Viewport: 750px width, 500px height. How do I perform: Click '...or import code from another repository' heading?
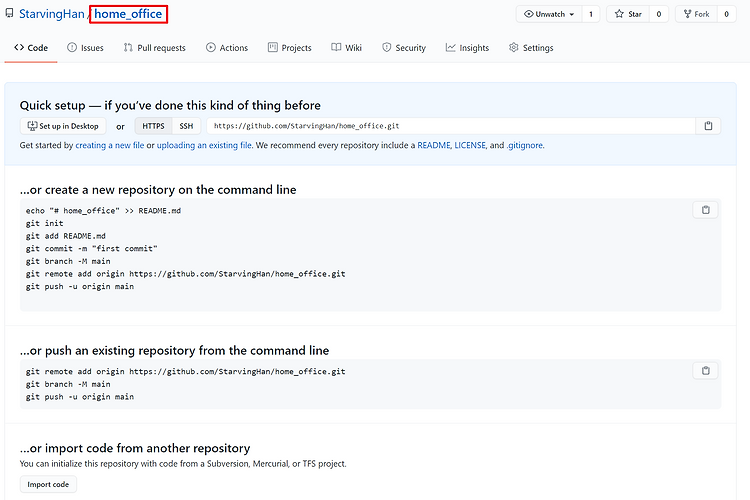pyautogui.click(x=135, y=448)
